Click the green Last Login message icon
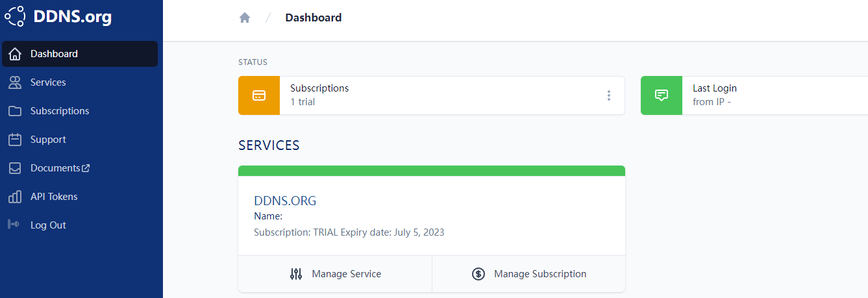This screenshot has width=868, height=298. pyautogui.click(x=662, y=95)
